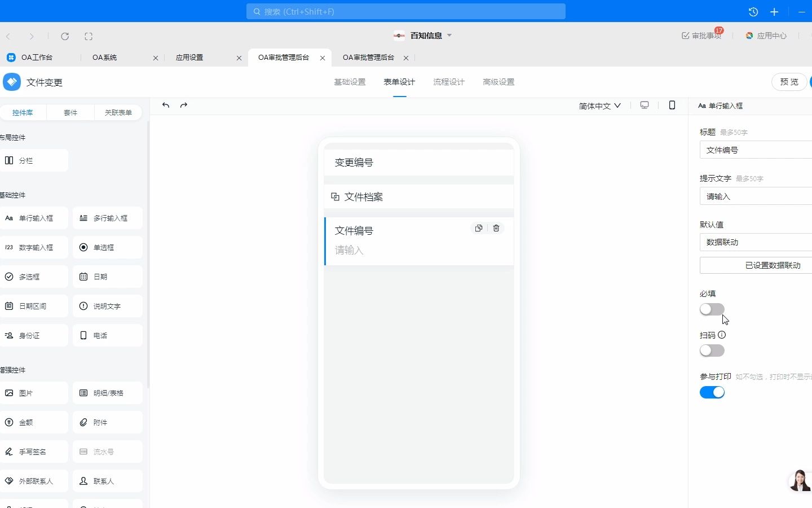Image resolution: width=812 pixels, height=508 pixels.
Task: Turn on the 扫码 scan toggle
Action: click(712, 351)
